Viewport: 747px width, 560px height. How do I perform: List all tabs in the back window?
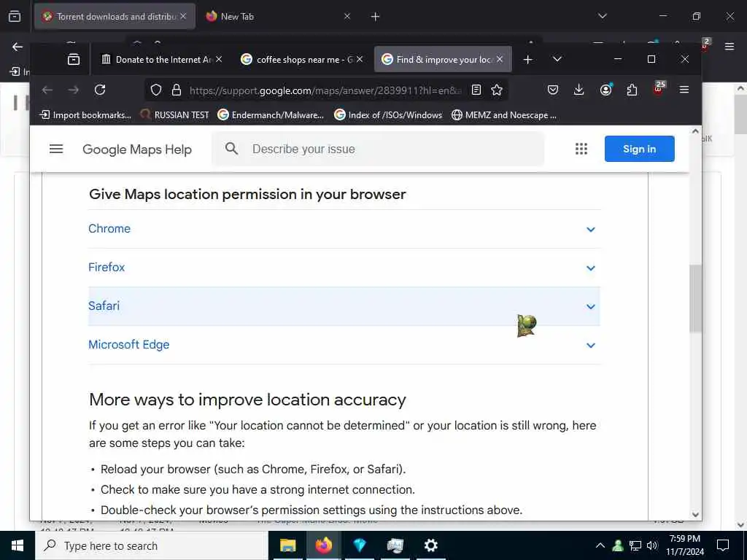(602, 16)
